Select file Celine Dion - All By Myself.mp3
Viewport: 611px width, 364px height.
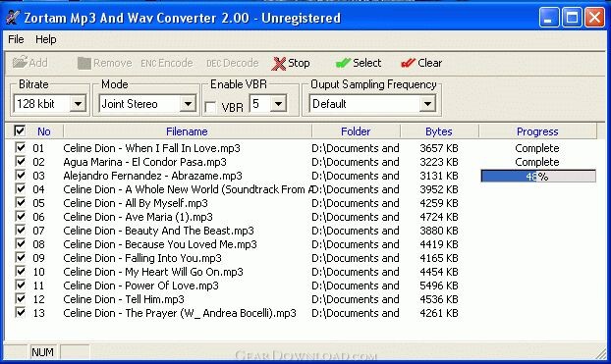(x=136, y=203)
